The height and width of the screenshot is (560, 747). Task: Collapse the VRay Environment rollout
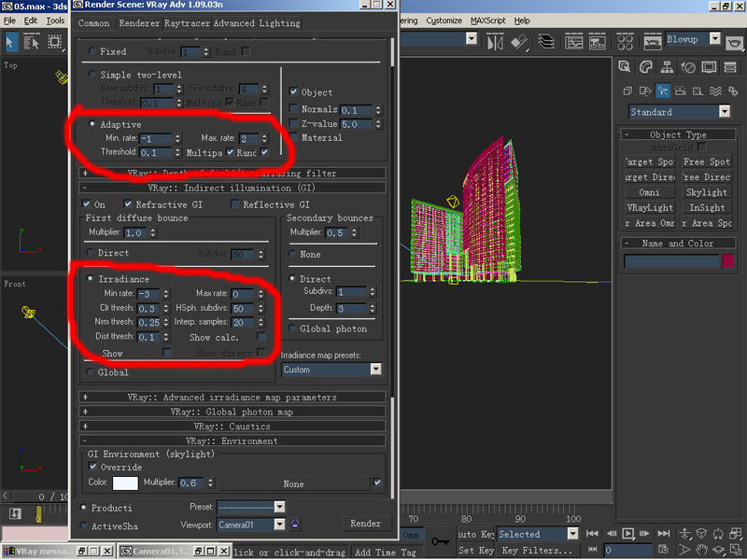232,441
